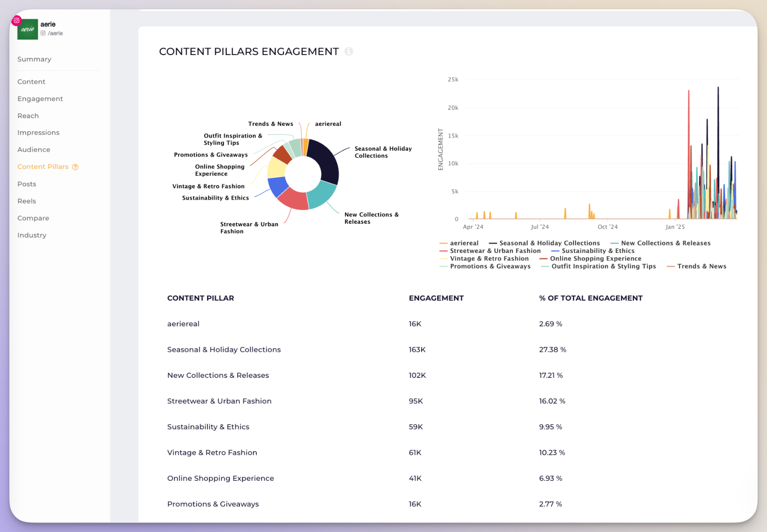Go to the Content menu item
767x532 pixels.
point(31,82)
